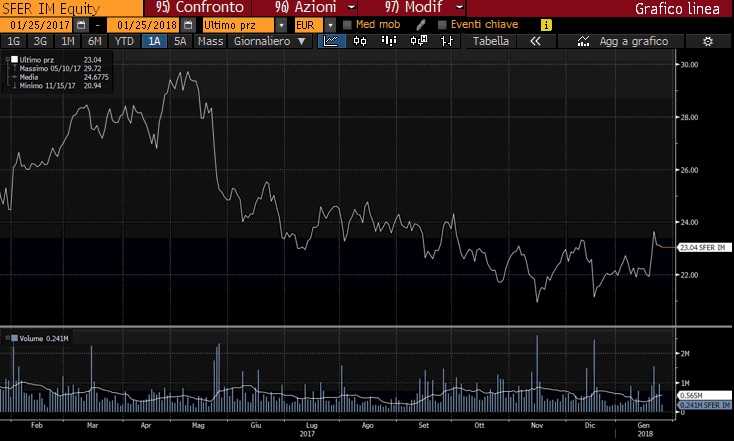Click the Nov label on time axis
The width and height of the screenshot is (734, 441).
point(536,425)
